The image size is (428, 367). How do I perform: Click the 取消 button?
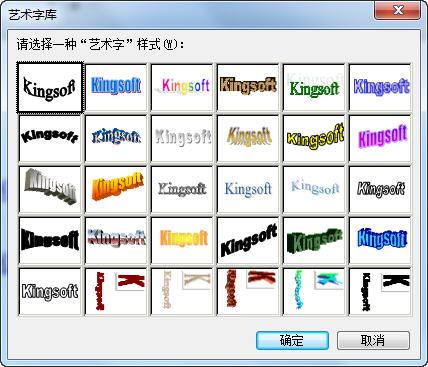pyautogui.click(x=373, y=340)
